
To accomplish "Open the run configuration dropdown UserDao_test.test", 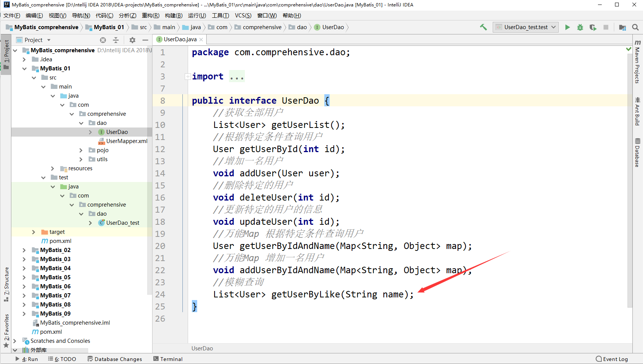I will 526,27.
